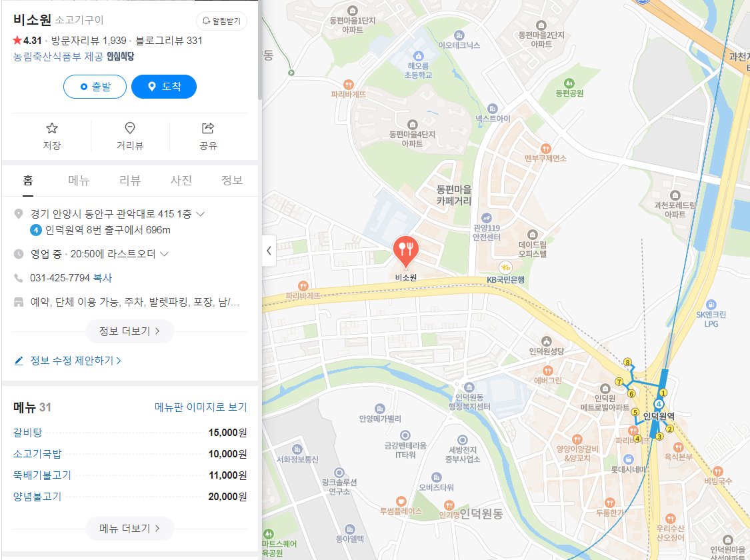Select 인덕원역 line 4 station marker
The height and width of the screenshot is (560, 750).
click(659, 404)
